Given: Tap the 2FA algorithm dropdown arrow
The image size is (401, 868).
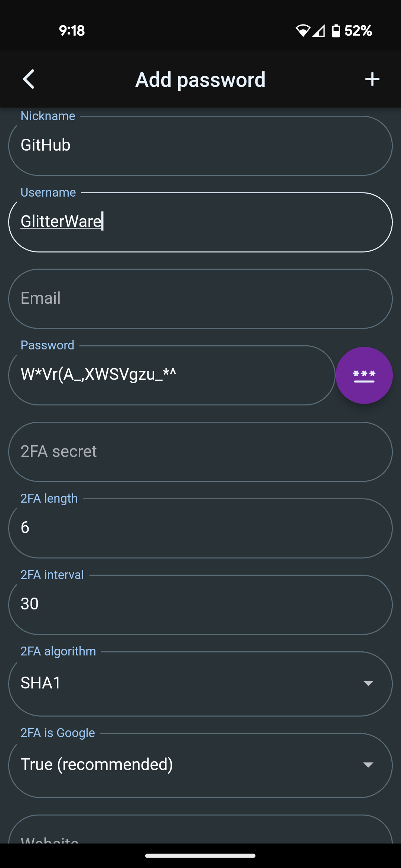Looking at the screenshot, I should pos(368,683).
